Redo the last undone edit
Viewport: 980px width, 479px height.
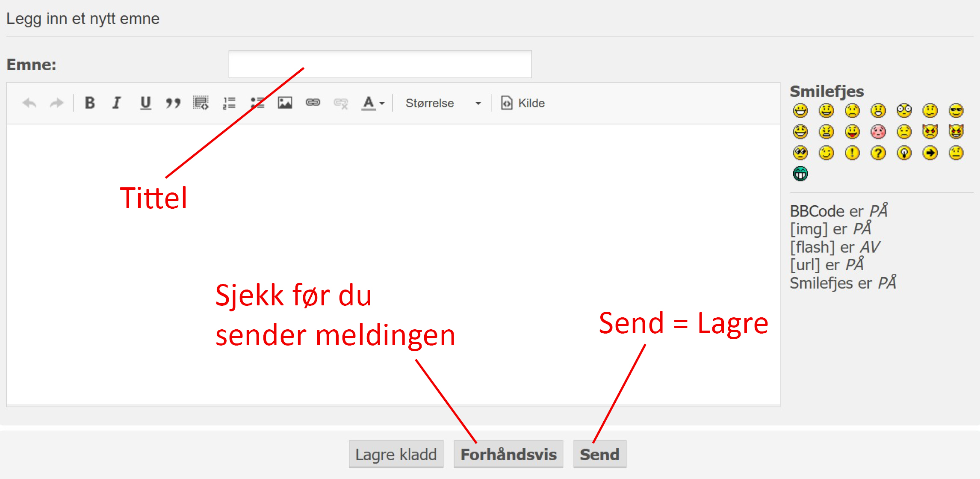click(x=56, y=103)
